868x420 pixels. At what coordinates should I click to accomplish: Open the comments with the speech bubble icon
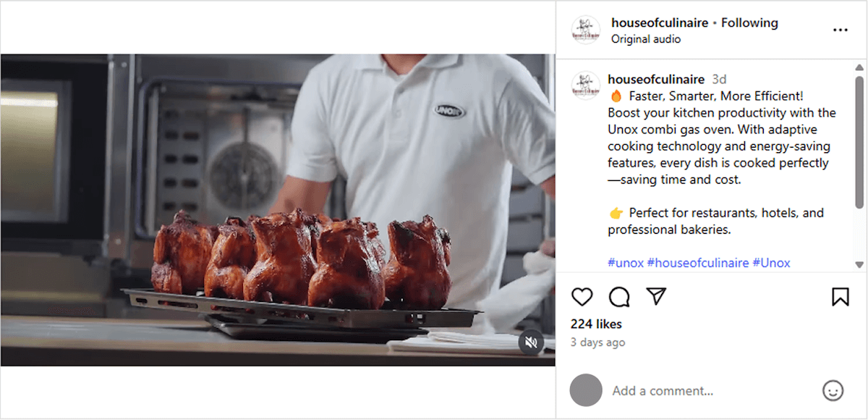point(619,297)
